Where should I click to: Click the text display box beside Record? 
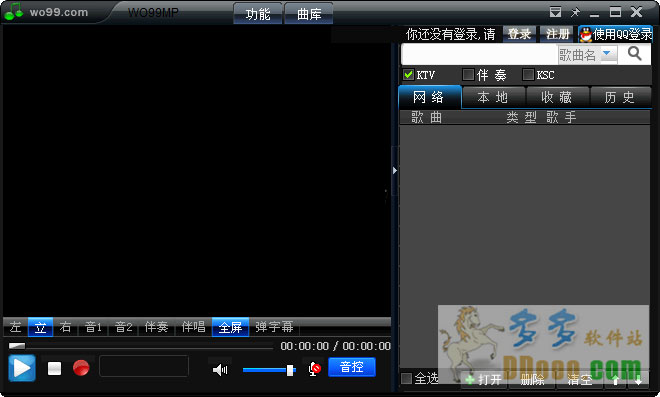click(x=144, y=366)
